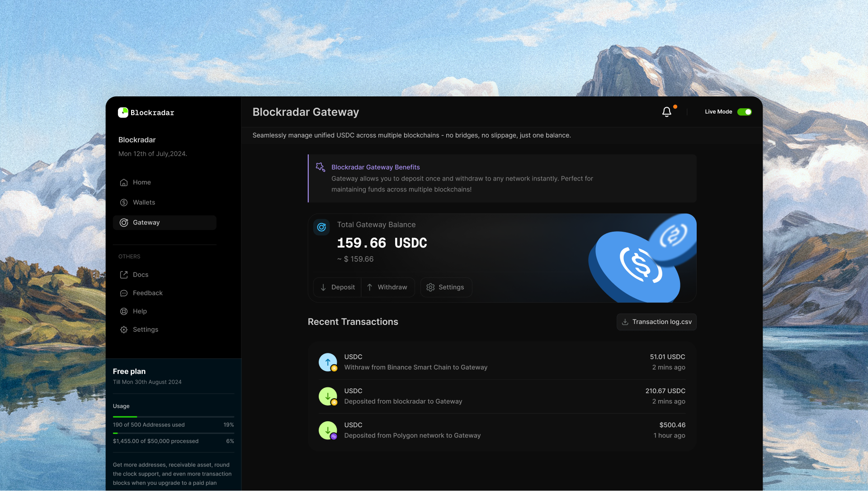Toggle the Live Mode switch off

click(x=744, y=112)
